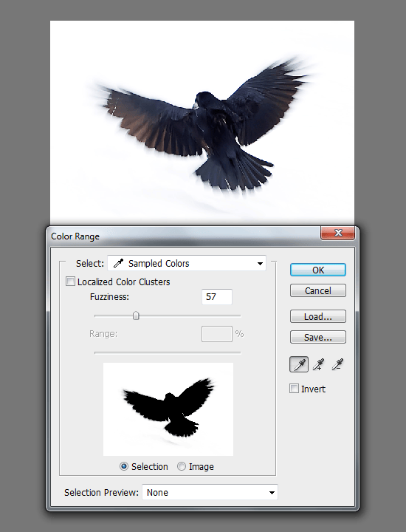Select the Add to Sample eyedropper
The image size is (406, 532).
click(318, 365)
